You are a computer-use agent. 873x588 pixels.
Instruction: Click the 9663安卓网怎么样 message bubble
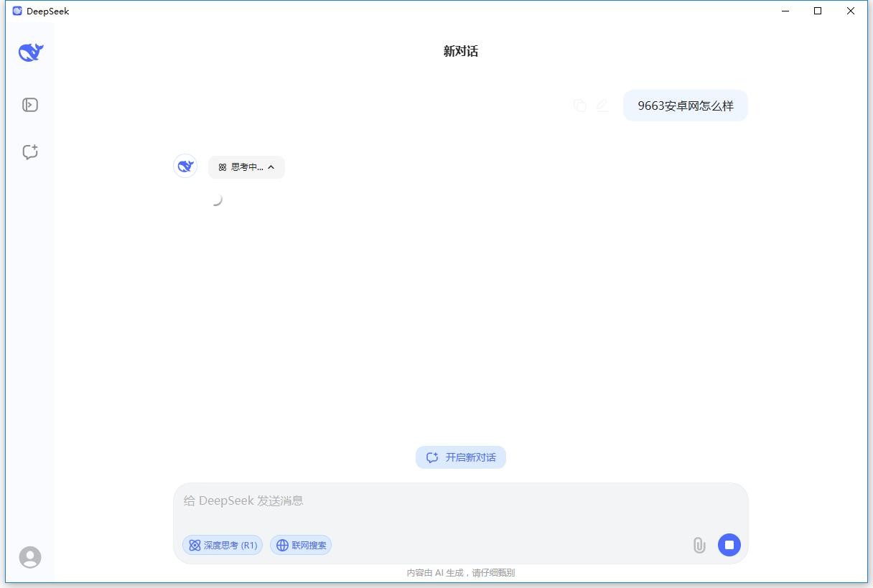[686, 106]
